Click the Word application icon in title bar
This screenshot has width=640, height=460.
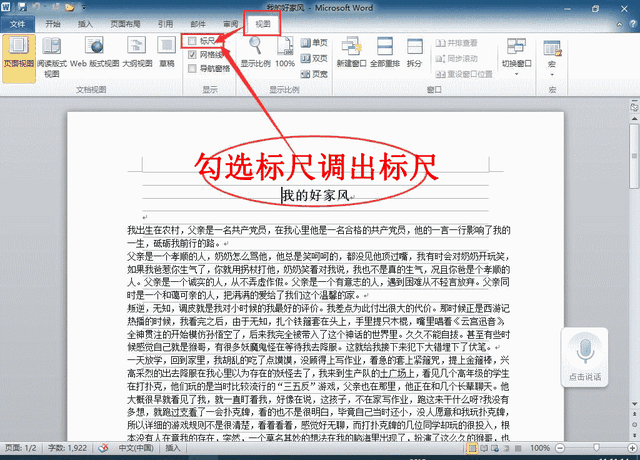click(x=6, y=7)
